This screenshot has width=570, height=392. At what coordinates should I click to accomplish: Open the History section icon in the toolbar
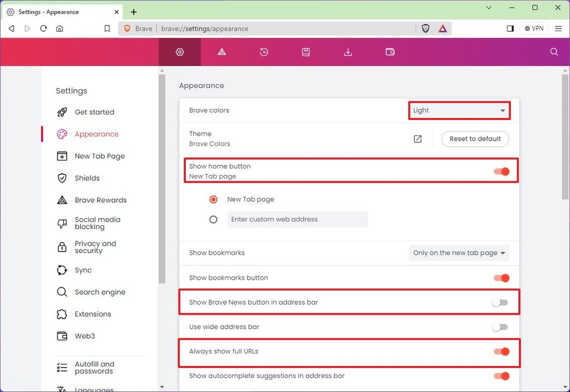coord(263,52)
